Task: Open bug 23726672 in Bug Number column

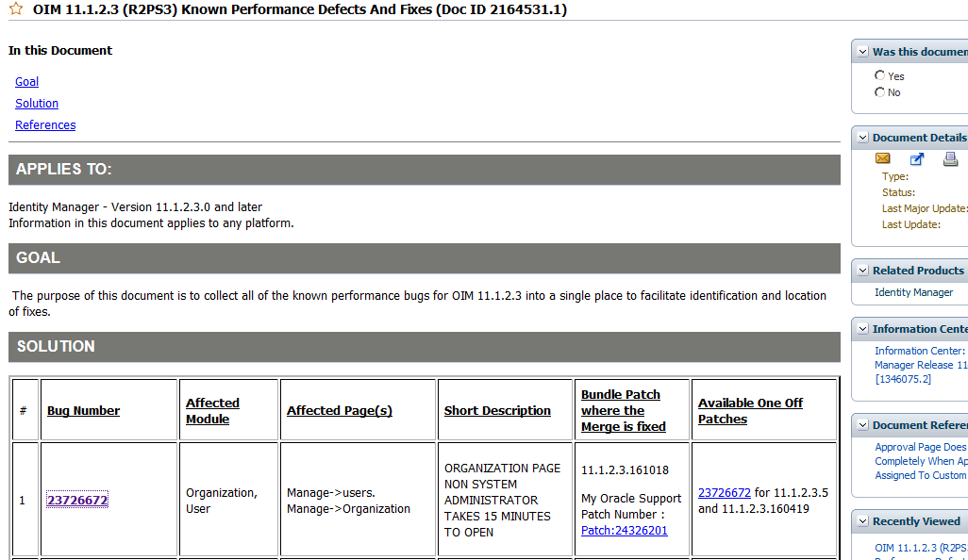Action: pyautogui.click(x=77, y=501)
